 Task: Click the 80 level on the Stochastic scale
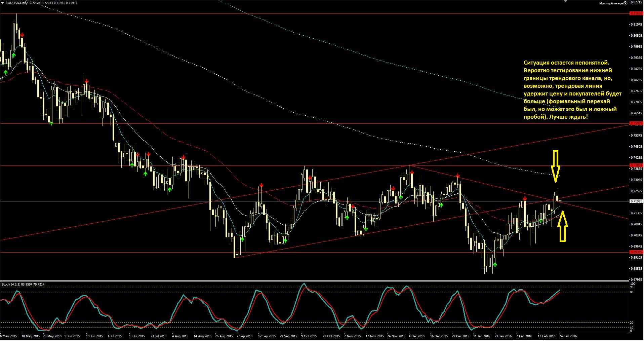[x=632, y=292]
